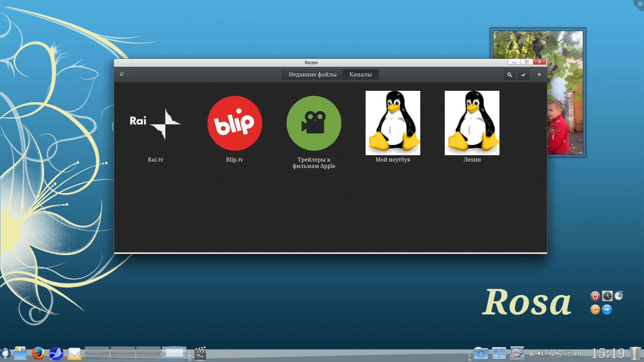The image size is (644, 362).
Task: Switch to the fourth virtual desktop
Action: tap(174, 353)
